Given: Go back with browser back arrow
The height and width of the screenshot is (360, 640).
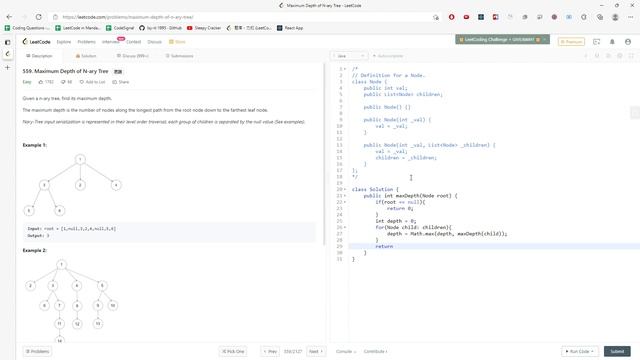Looking at the screenshot, I should pyautogui.click(x=9, y=17).
